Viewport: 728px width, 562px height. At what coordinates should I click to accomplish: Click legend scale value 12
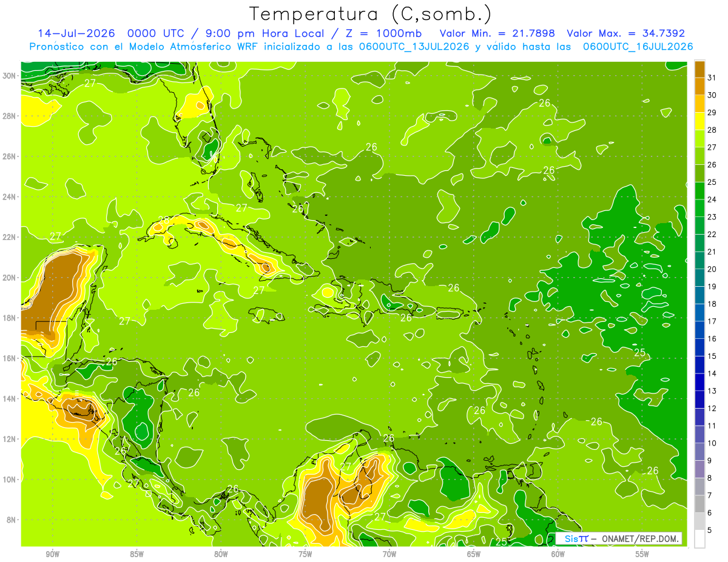tap(712, 409)
